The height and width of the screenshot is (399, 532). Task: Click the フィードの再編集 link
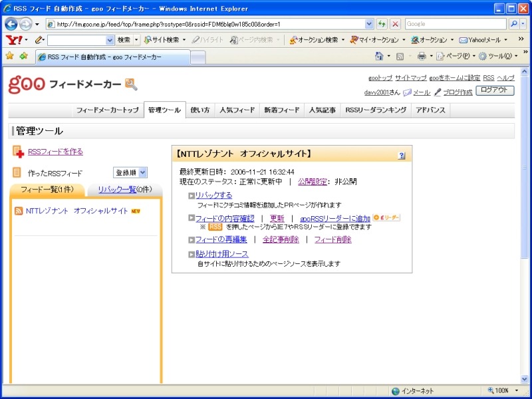(221, 239)
